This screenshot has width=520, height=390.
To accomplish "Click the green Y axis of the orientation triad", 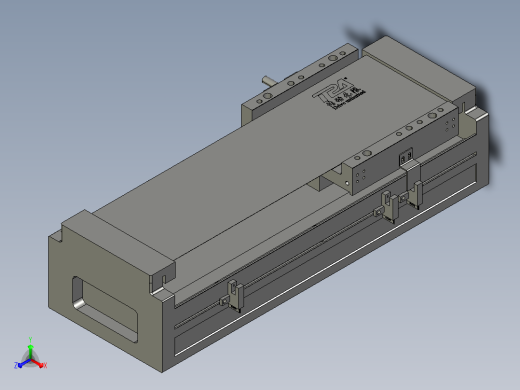I will coord(30,351).
